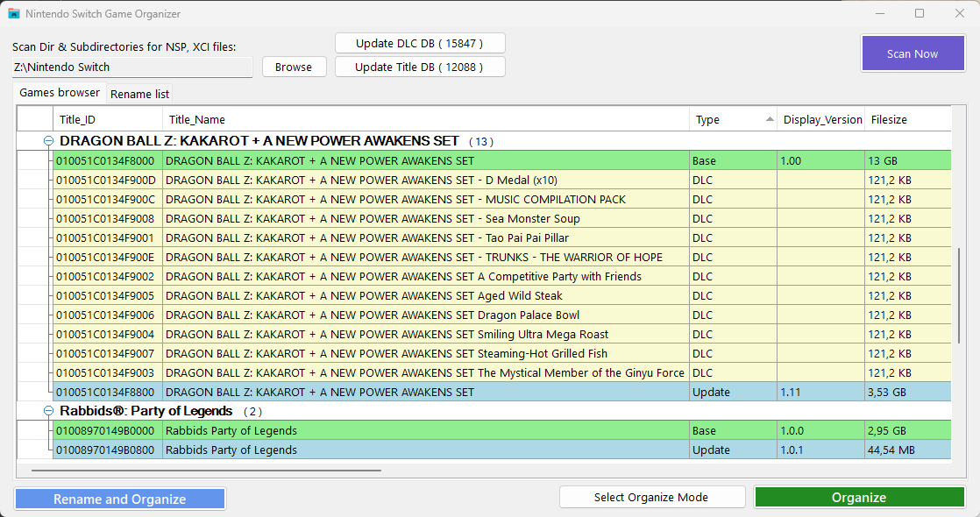Focus the scan directory path field
This screenshot has width=980, height=517.
point(131,67)
